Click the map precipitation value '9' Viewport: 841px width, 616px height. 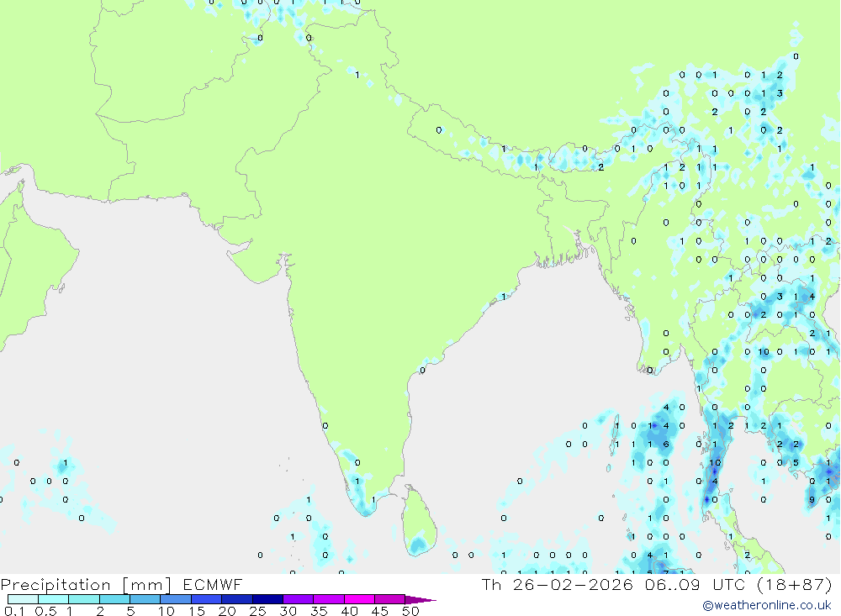[x=812, y=500]
